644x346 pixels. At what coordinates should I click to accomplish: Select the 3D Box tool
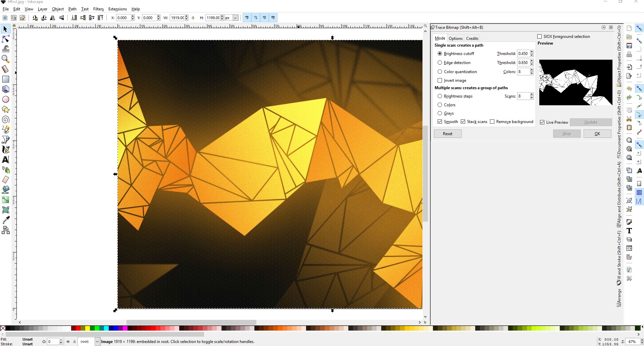tap(5, 89)
